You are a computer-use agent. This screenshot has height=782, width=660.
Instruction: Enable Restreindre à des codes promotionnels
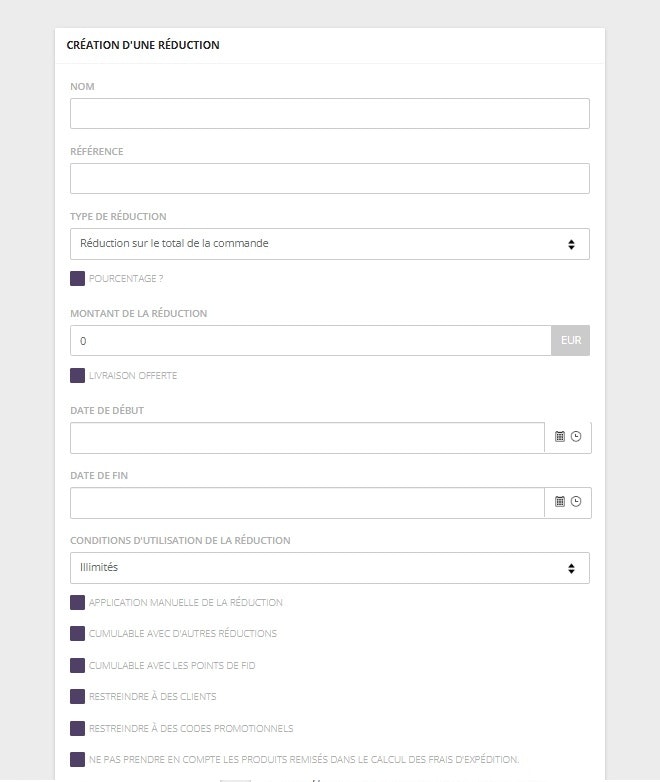[x=77, y=728]
